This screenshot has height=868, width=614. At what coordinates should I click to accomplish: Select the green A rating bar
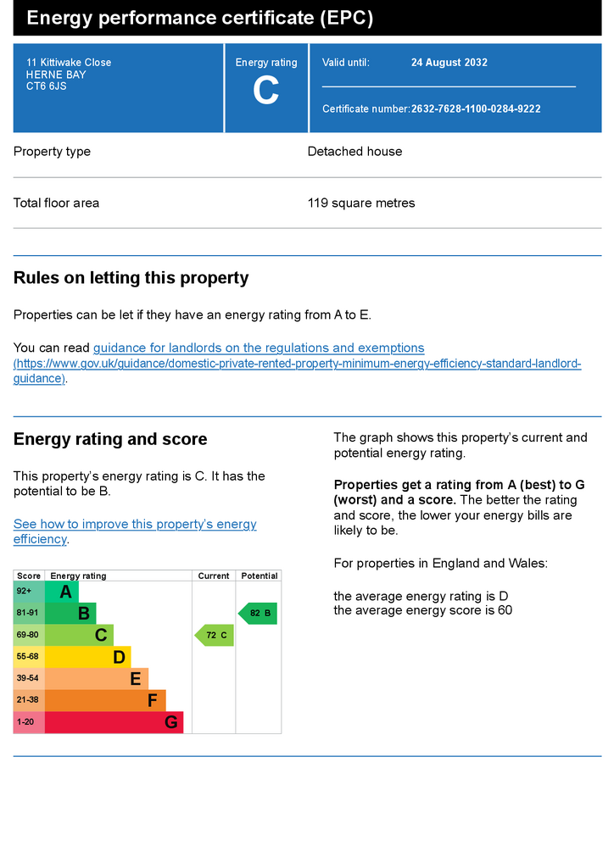coord(61,592)
